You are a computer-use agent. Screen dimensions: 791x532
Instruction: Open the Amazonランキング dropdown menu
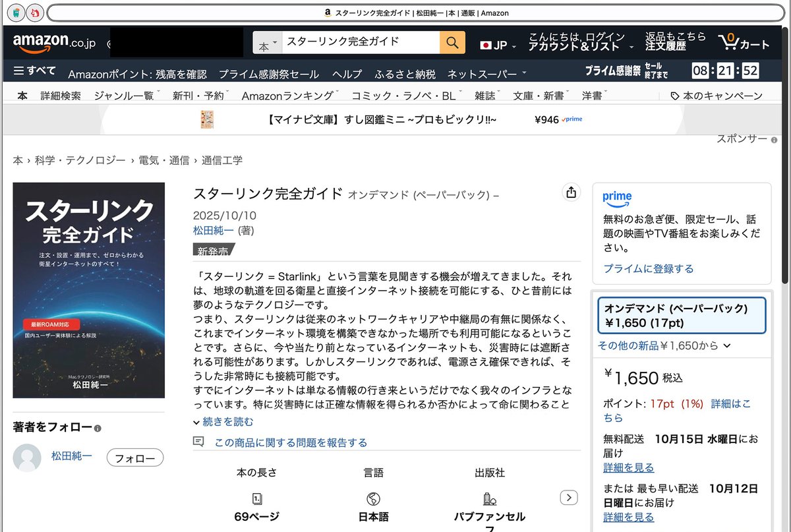tap(291, 96)
